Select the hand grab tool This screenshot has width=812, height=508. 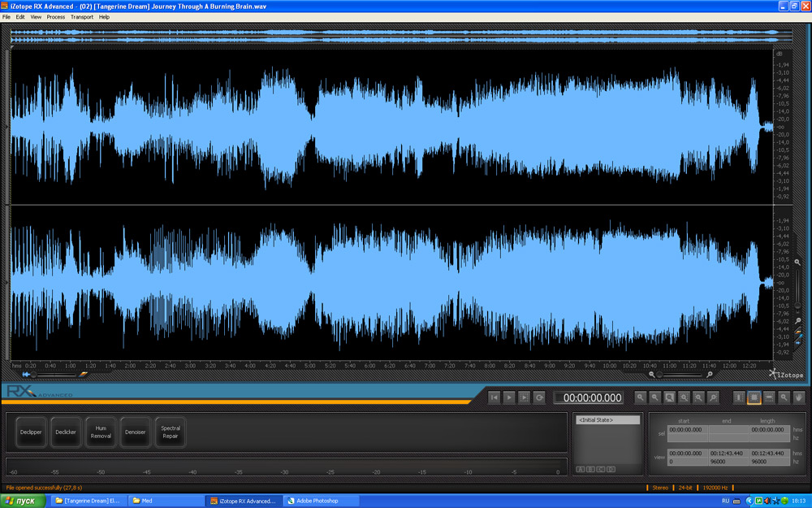tap(799, 397)
